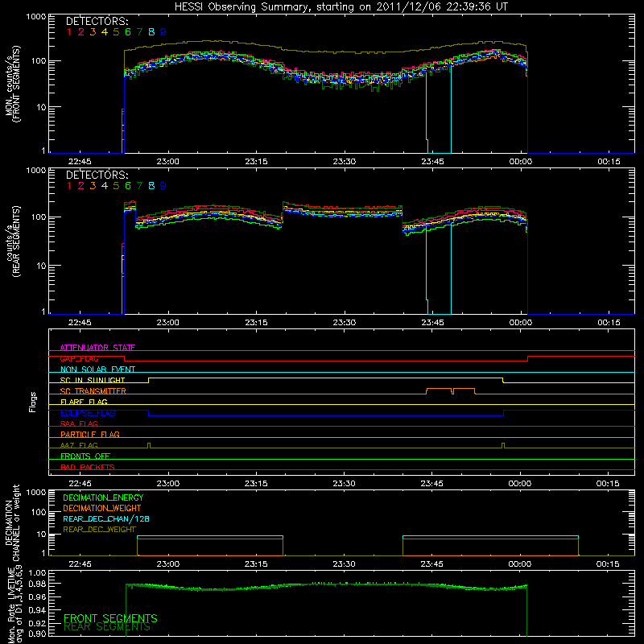The height and width of the screenshot is (644, 644).
Task: Click the decimation channel or weight y-axis label
Action: pos(12,522)
